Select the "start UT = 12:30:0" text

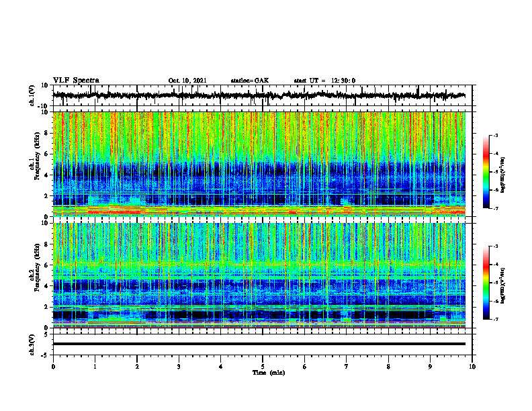324,81
